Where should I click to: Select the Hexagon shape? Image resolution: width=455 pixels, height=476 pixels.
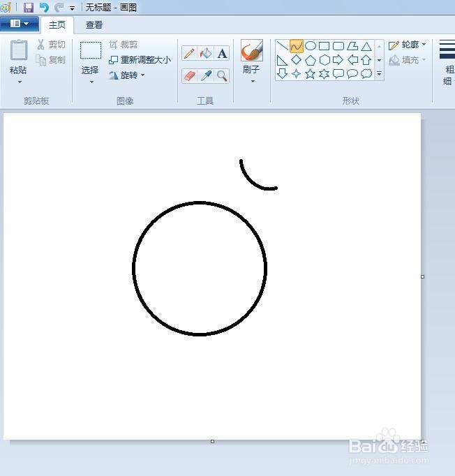coord(325,60)
